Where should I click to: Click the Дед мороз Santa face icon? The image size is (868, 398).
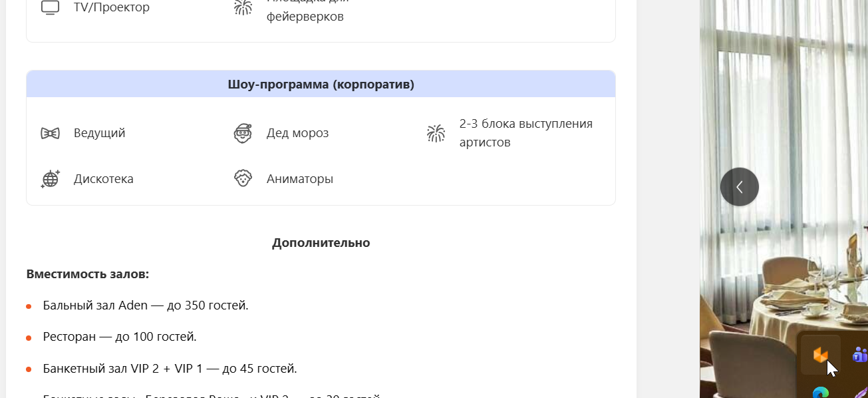tap(243, 133)
